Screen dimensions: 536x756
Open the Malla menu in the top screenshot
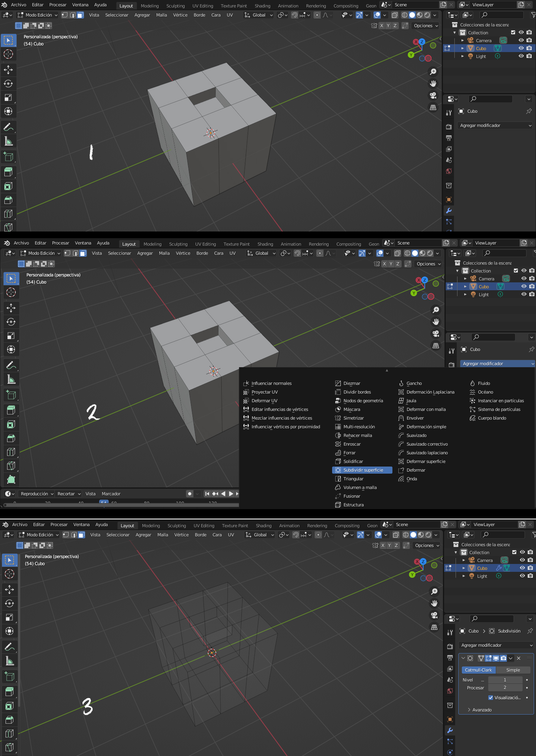tap(162, 15)
